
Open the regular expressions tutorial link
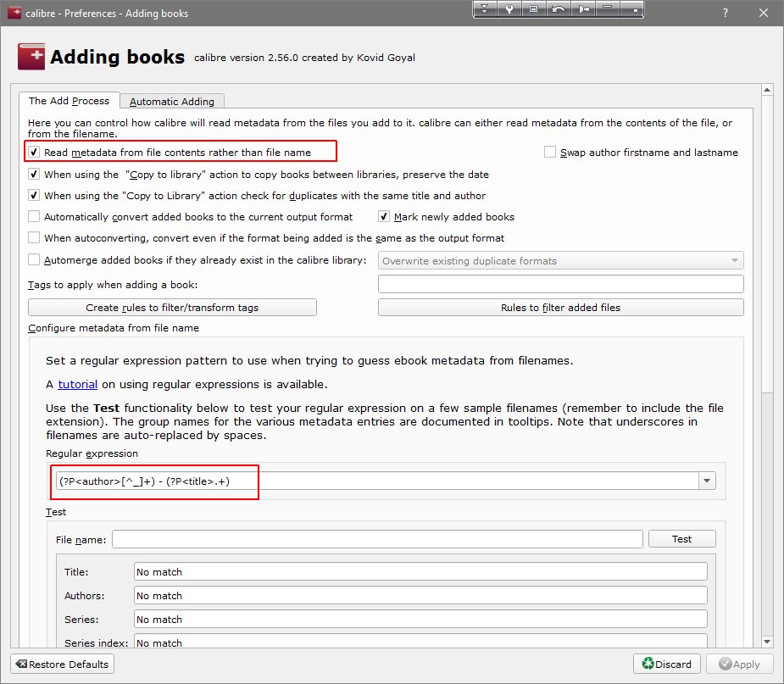[77, 385]
